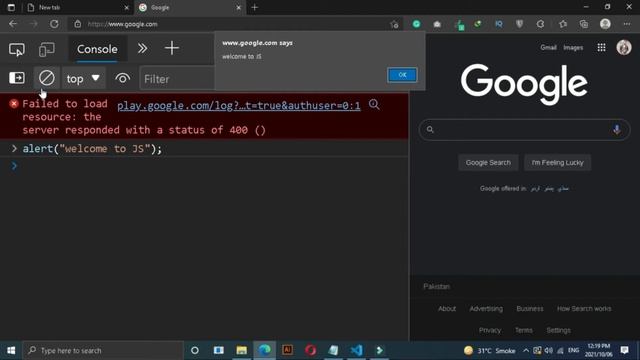Image resolution: width=640 pixels, height=360 pixels.
Task: Open the browser profile avatar
Action: [605, 24]
